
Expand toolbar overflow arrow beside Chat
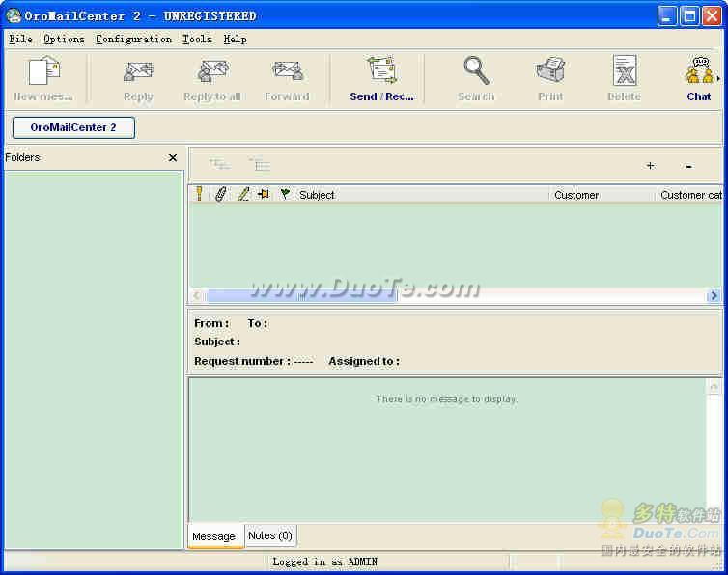(x=718, y=78)
